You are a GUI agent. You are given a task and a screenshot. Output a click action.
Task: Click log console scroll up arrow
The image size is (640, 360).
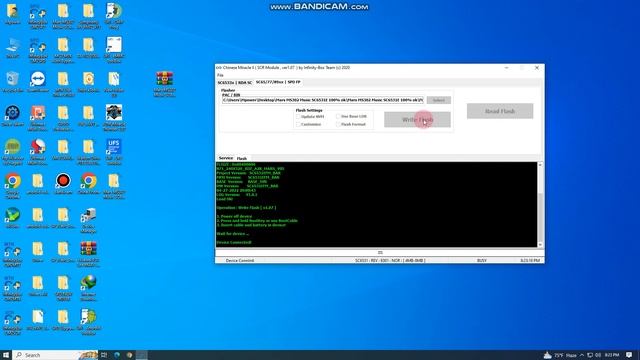[x=540, y=164]
